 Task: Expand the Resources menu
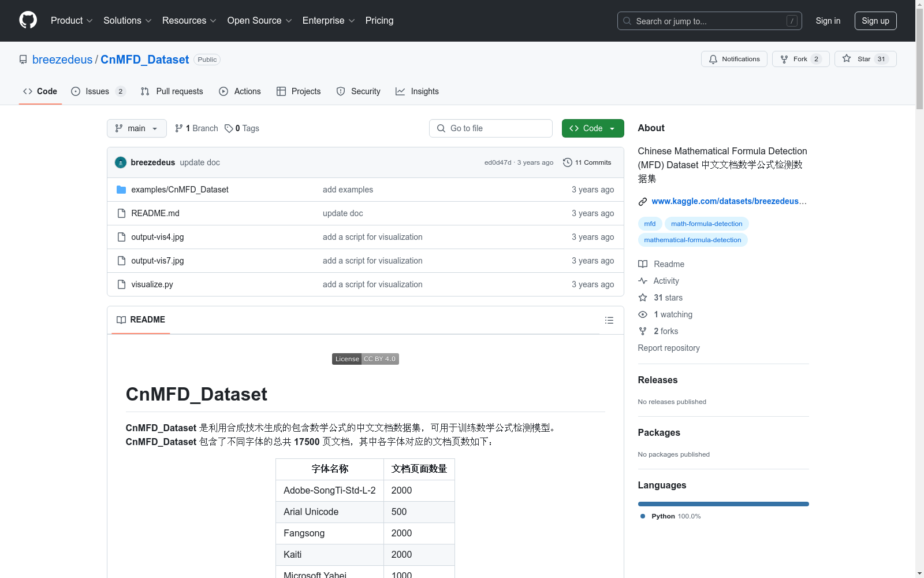coord(189,21)
